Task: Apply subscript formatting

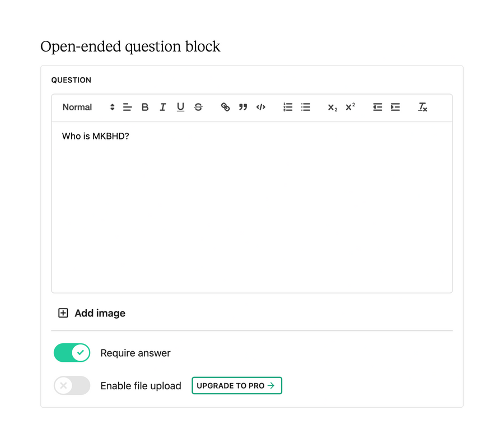Action: point(332,107)
